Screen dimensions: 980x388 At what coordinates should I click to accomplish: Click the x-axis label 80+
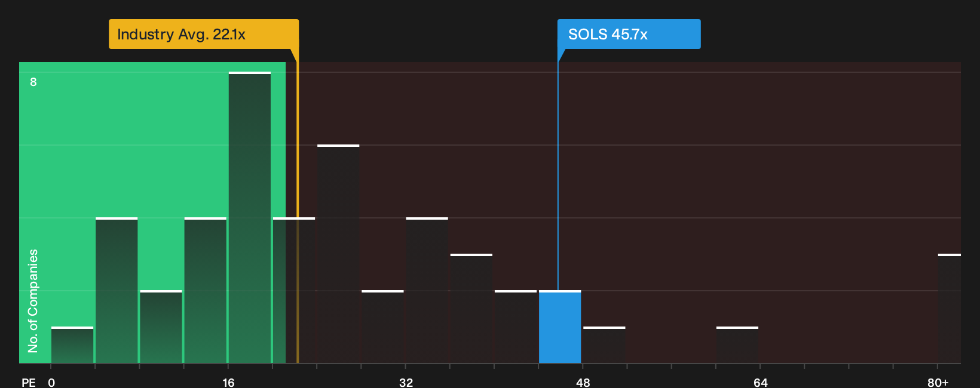[938, 382]
